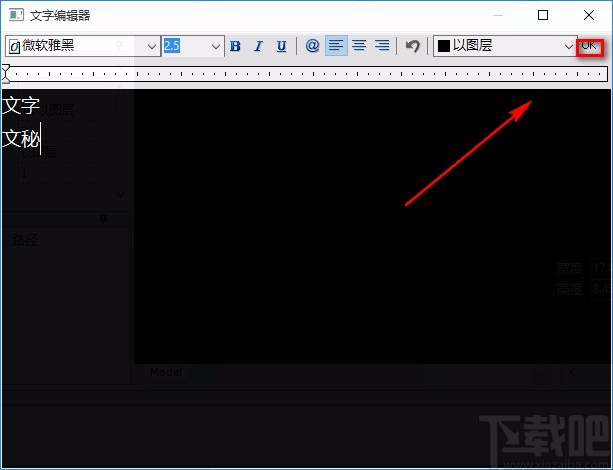Click the 文字编辑器 window title icon

click(x=16, y=15)
